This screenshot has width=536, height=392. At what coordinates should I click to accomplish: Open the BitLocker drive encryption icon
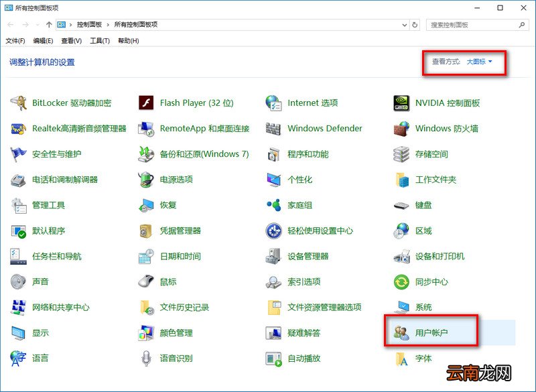pyautogui.click(x=19, y=103)
